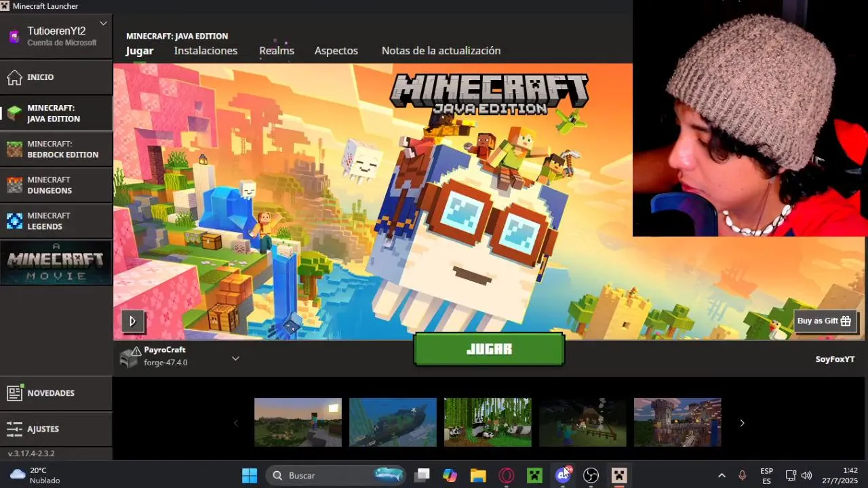Click the TutioerenYt2 account avatar

click(14, 37)
